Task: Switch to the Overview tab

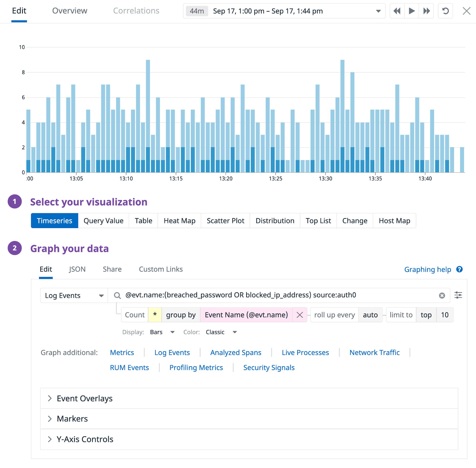Action: pyautogui.click(x=70, y=11)
